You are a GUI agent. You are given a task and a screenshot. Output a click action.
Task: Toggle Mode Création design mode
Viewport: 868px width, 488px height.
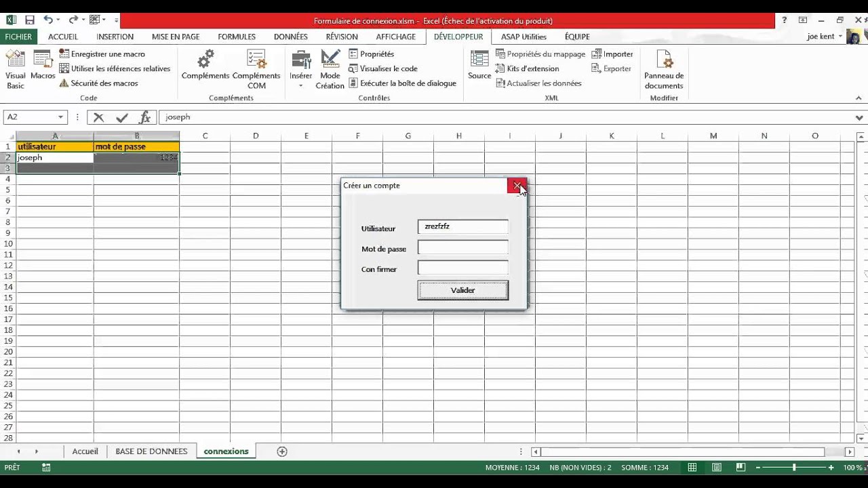330,70
